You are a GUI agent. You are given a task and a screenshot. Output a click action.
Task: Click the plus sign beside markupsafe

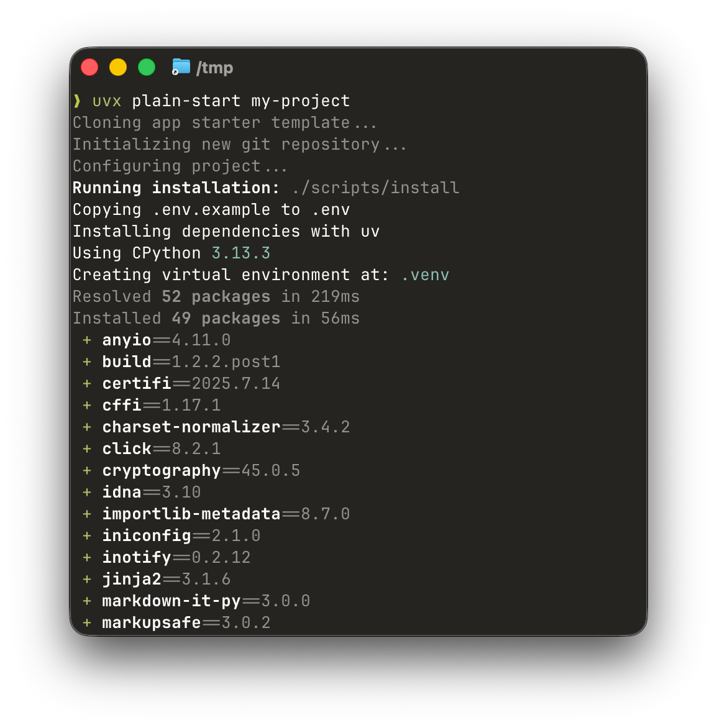coord(87,623)
